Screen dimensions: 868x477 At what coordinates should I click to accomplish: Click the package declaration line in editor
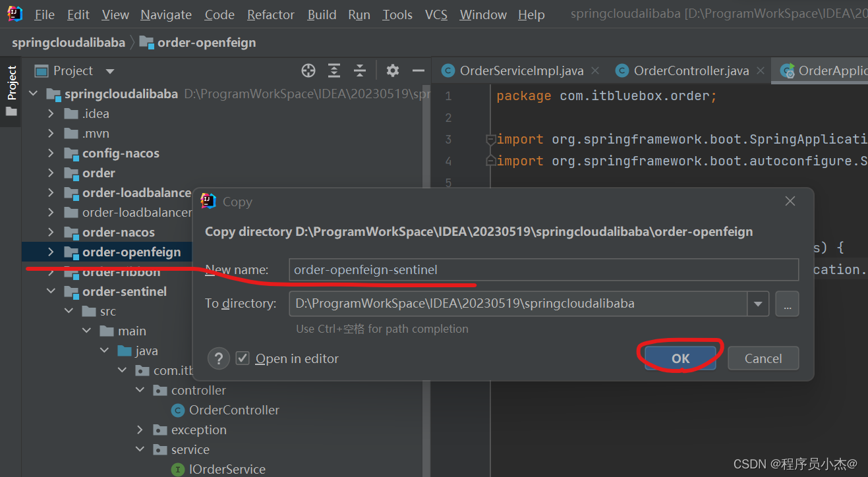(606, 96)
